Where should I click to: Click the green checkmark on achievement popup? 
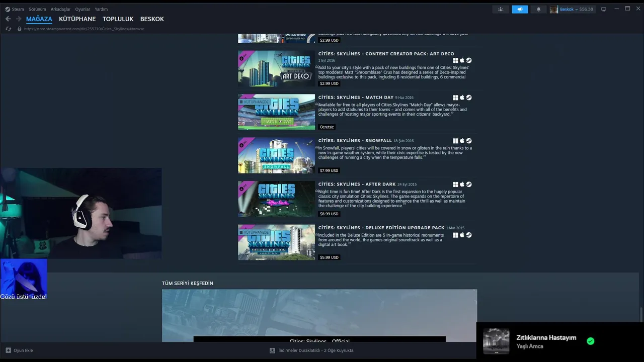click(591, 341)
